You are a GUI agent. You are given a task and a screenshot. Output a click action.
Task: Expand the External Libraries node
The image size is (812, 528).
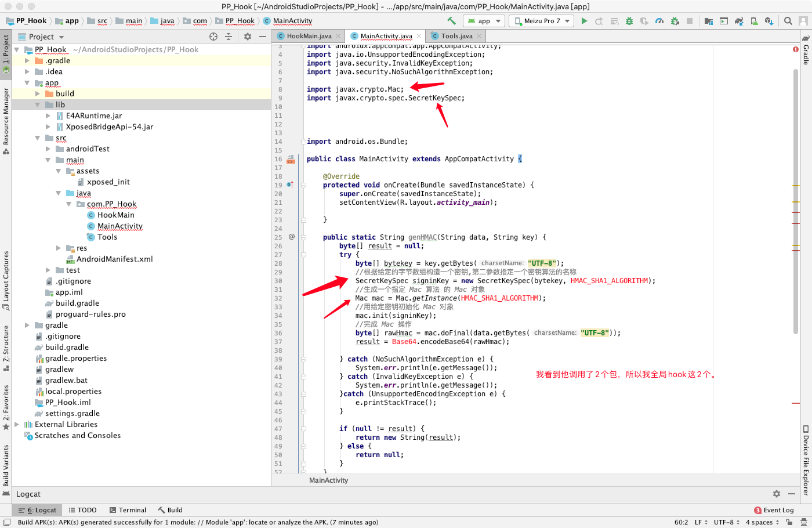point(16,425)
